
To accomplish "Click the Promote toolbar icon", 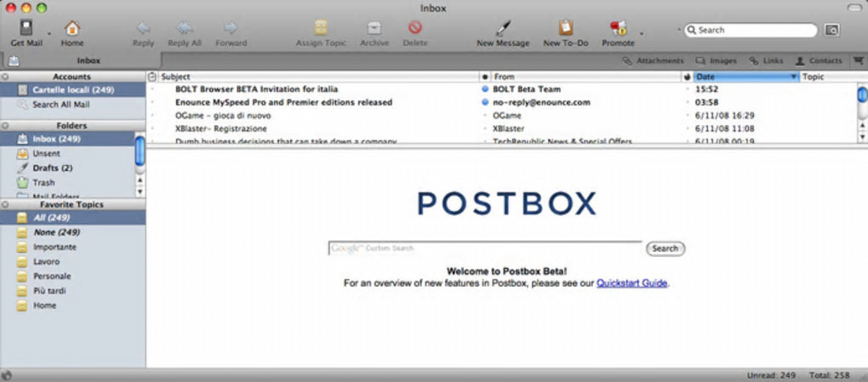I will tap(618, 28).
